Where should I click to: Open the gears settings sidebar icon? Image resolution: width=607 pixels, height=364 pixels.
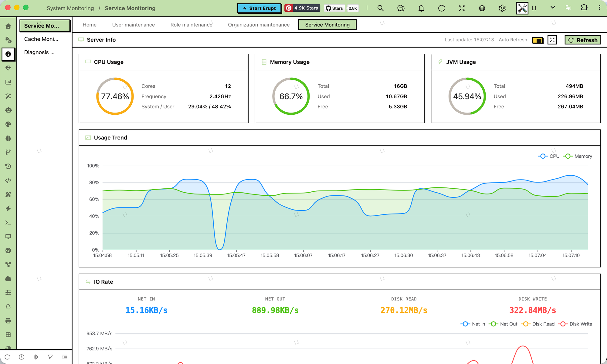pyautogui.click(x=8, y=40)
